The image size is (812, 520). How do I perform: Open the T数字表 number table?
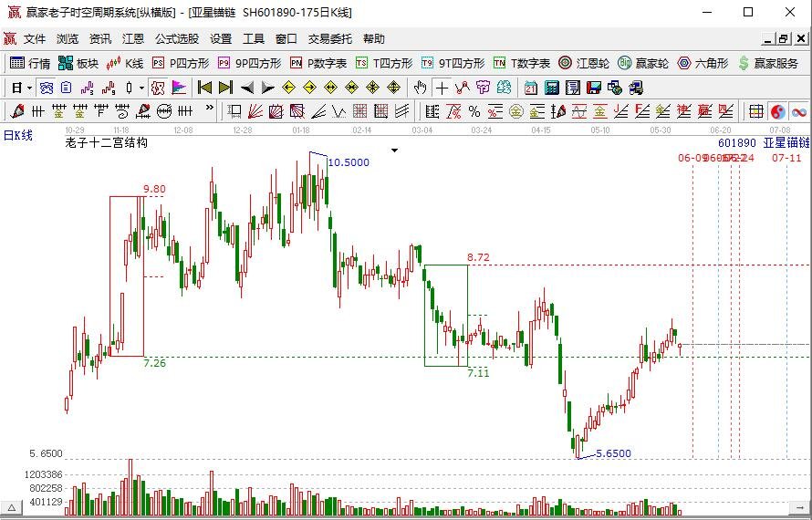pos(522,63)
